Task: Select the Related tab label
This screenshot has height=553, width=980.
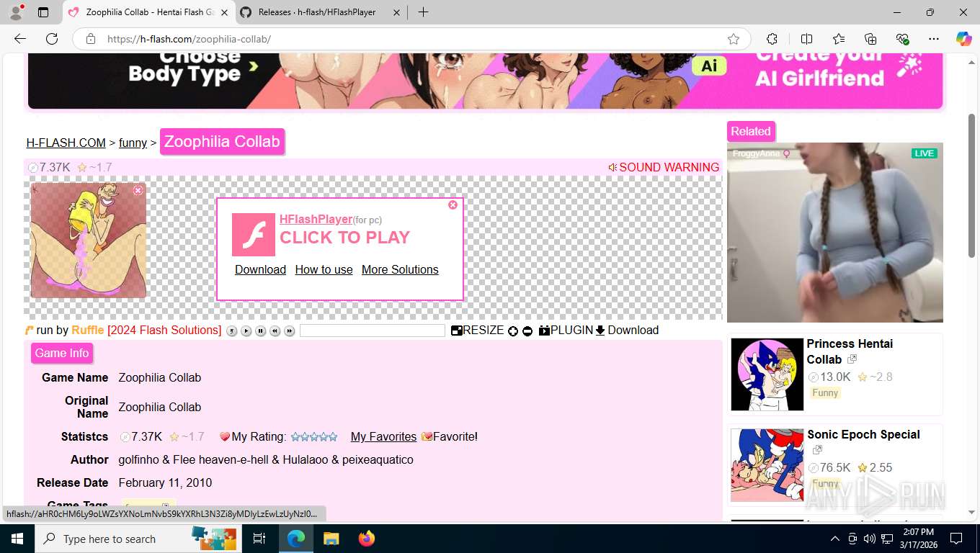Action: 751,131
